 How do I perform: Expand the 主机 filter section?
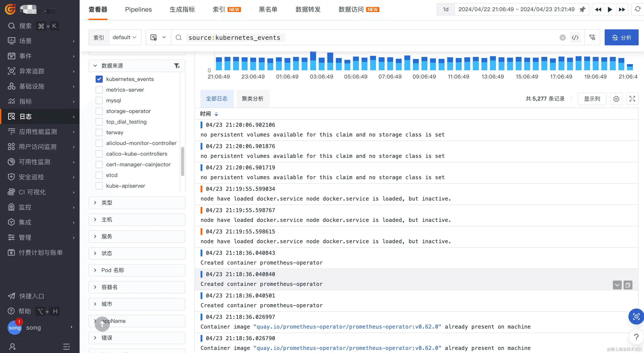[137, 220]
